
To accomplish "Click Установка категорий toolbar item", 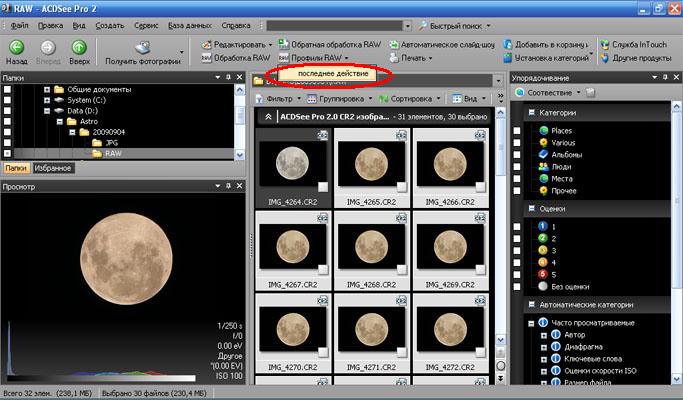I will (547, 58).
